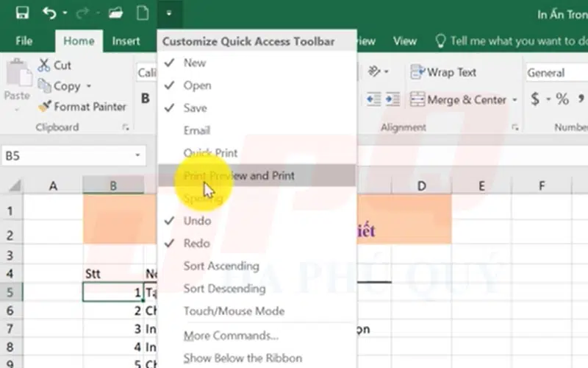
Task: Enable Sort Descending in the menu
Action: (257, 289)
